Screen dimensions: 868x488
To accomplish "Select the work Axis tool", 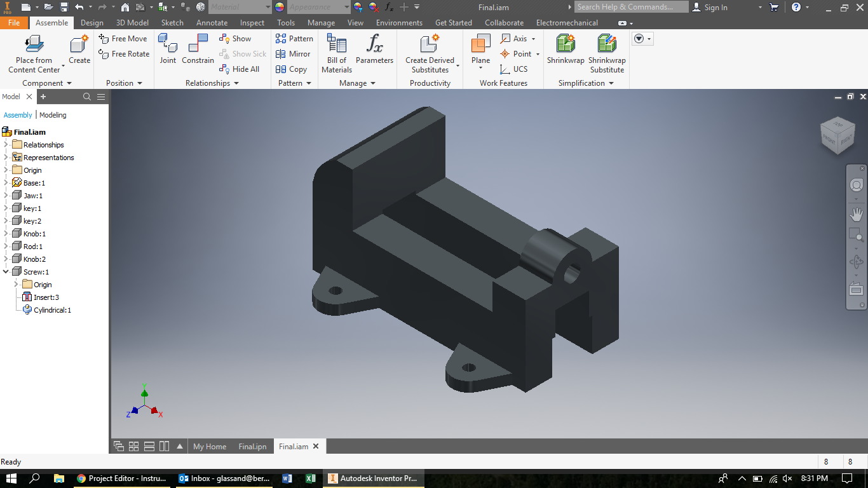I will 517,39.
